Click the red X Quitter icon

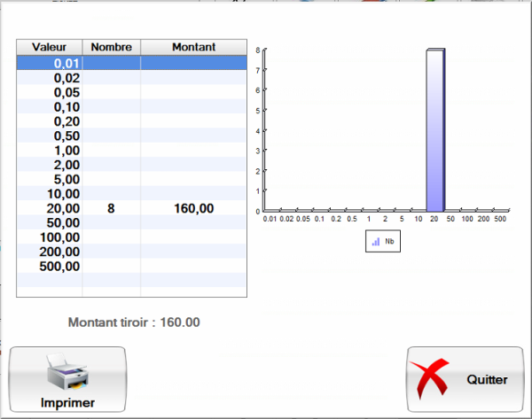(435, 380)
